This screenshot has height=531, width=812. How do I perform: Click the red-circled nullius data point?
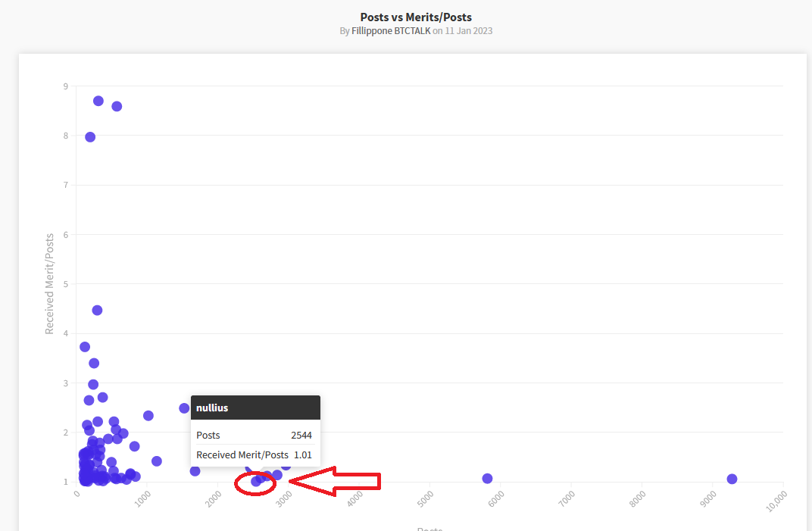tap(256, 481)
